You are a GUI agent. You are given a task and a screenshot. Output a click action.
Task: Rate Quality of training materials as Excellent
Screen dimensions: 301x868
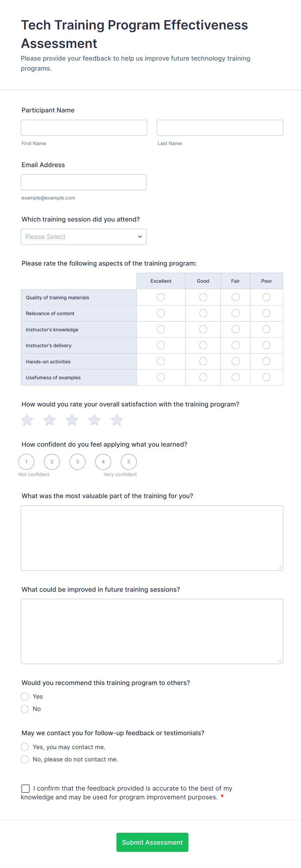[x=161, y=297]
